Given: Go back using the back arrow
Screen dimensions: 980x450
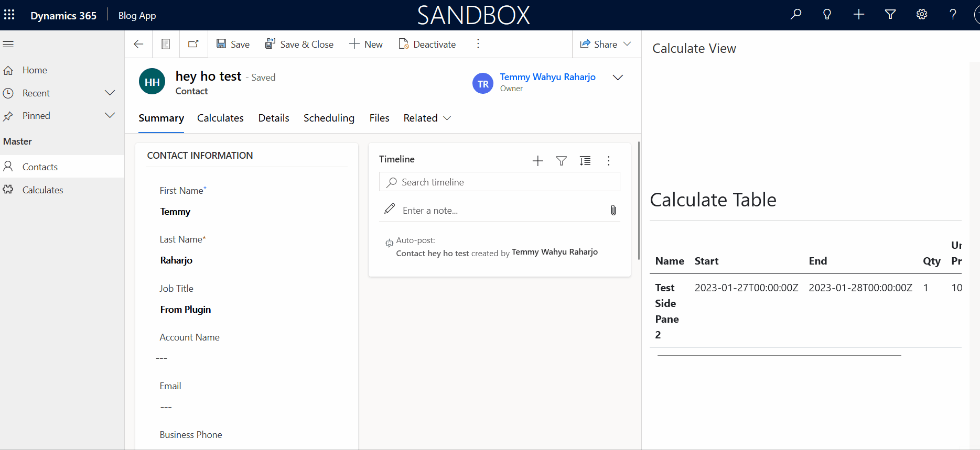Looking at the screenshot, I should 138,44.
